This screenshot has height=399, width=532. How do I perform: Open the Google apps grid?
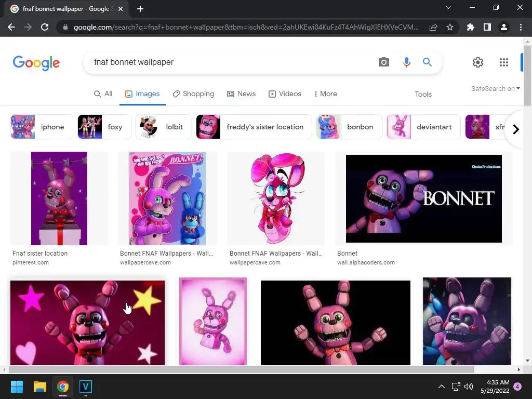pyautogui.click(x=504, y=62)
